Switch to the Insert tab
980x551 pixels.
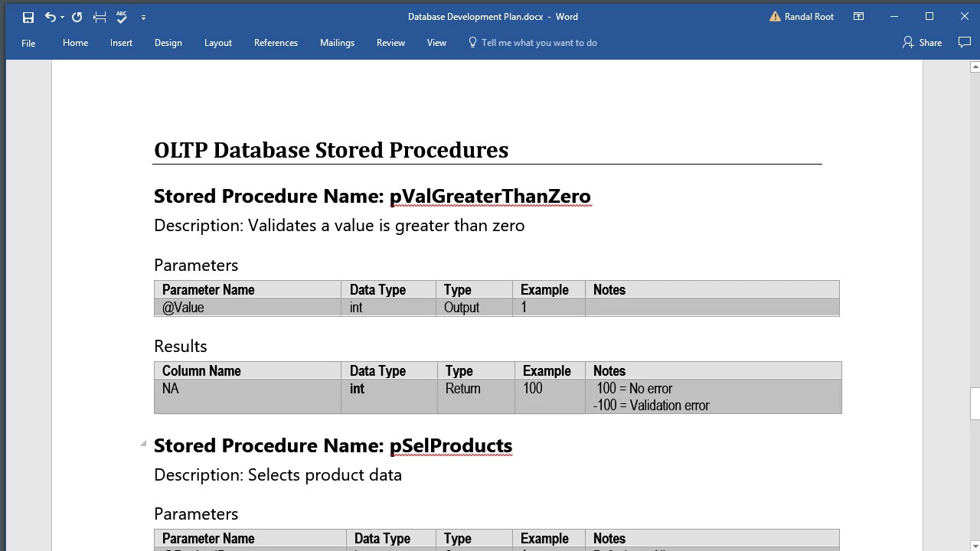pos(121,43)
